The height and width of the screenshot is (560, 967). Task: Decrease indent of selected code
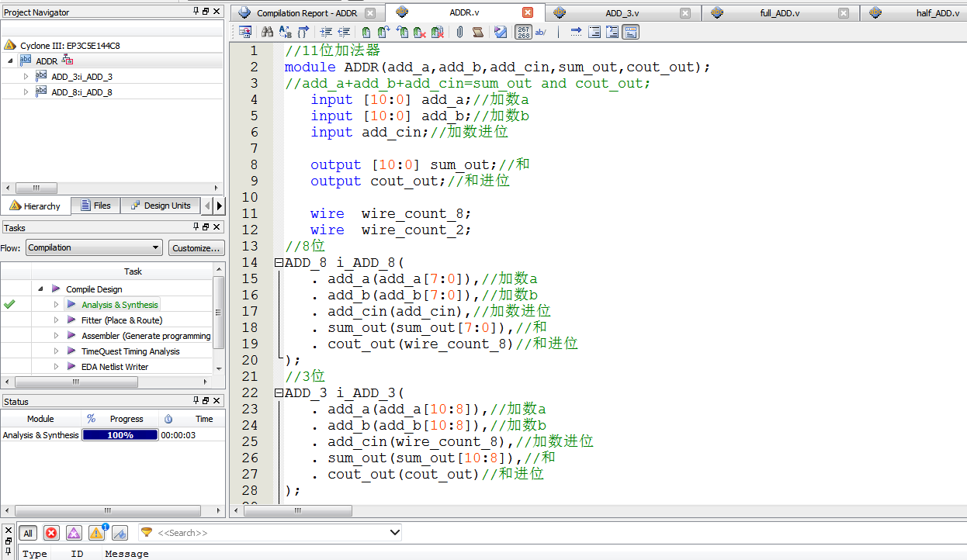[344, 32]
